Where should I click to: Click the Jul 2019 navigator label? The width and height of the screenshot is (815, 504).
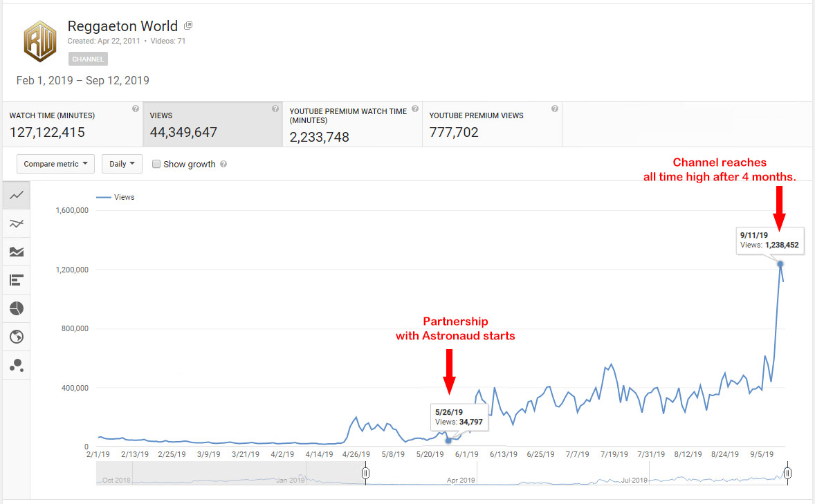click(634, 480)
